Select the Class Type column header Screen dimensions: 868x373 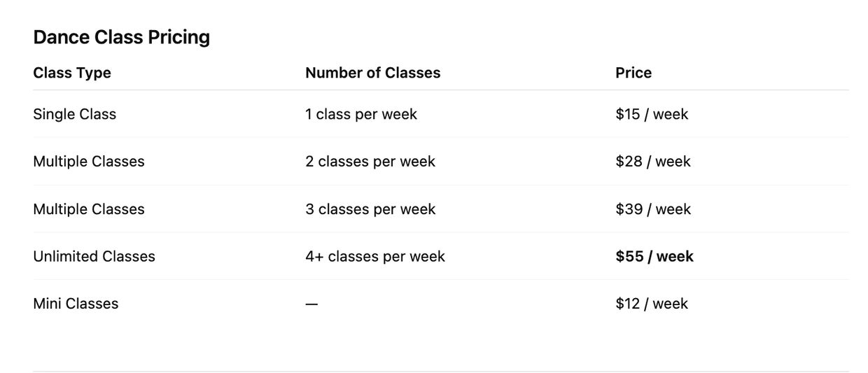(72, 73)
